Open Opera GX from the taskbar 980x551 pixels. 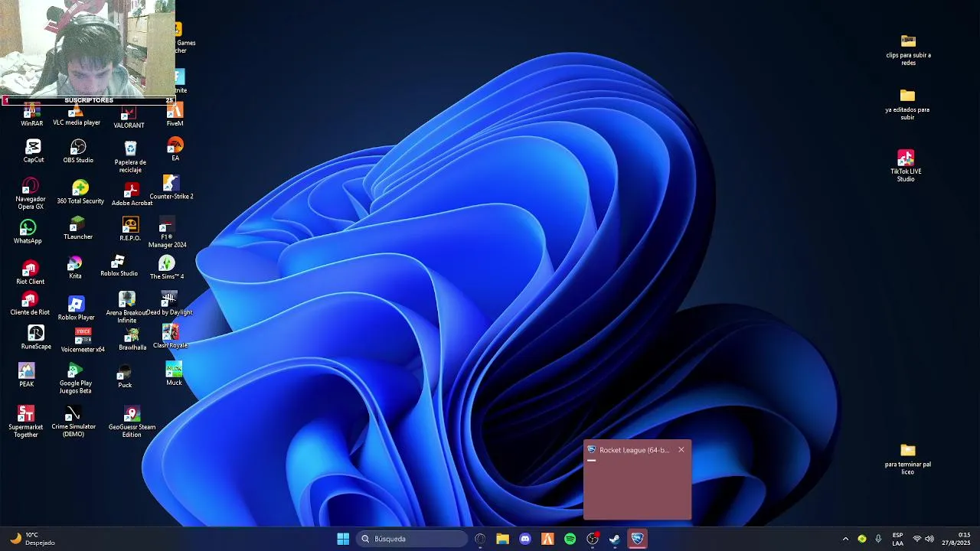480,539
